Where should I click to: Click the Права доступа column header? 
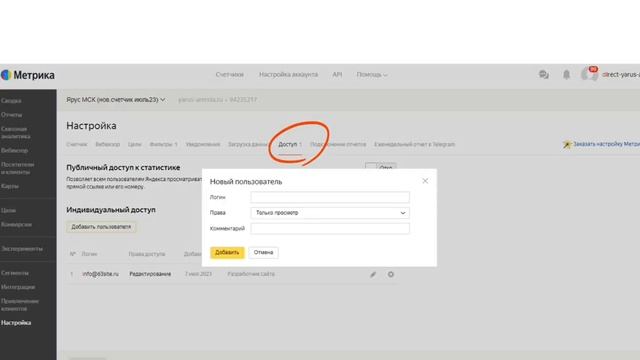click(x=147, y=254)
